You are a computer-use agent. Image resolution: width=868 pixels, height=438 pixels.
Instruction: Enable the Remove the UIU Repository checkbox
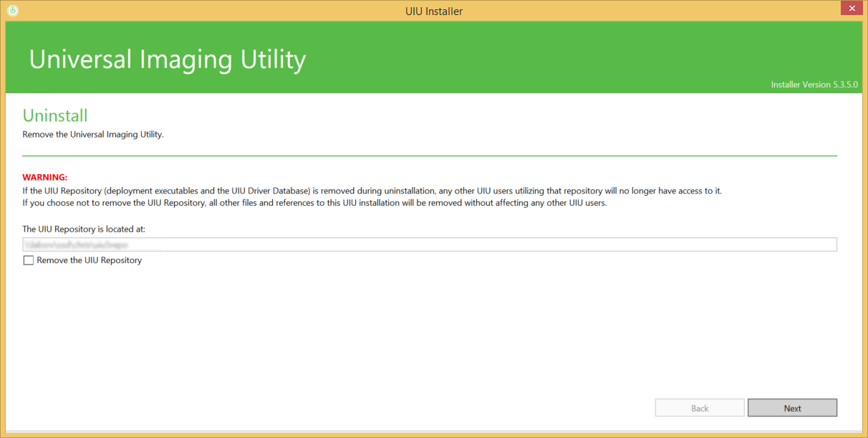pyautogui.click(x=29, y=261)
